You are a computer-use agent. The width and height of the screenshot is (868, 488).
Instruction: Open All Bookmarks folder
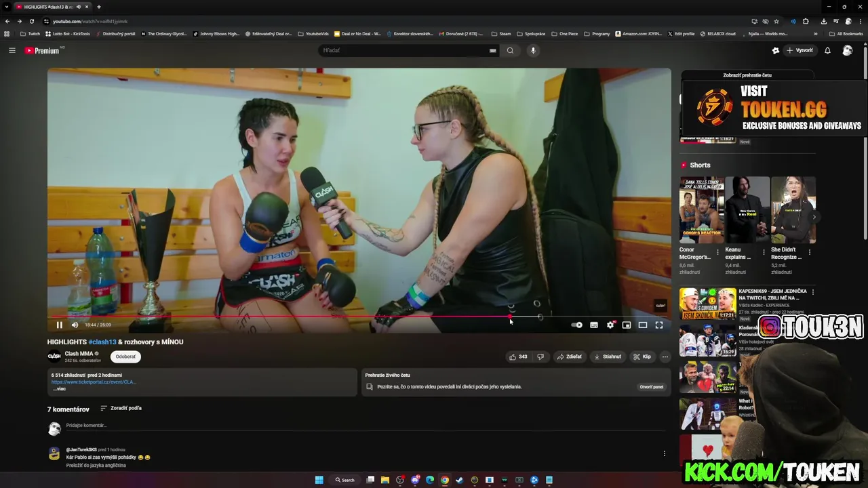(846, 34)
